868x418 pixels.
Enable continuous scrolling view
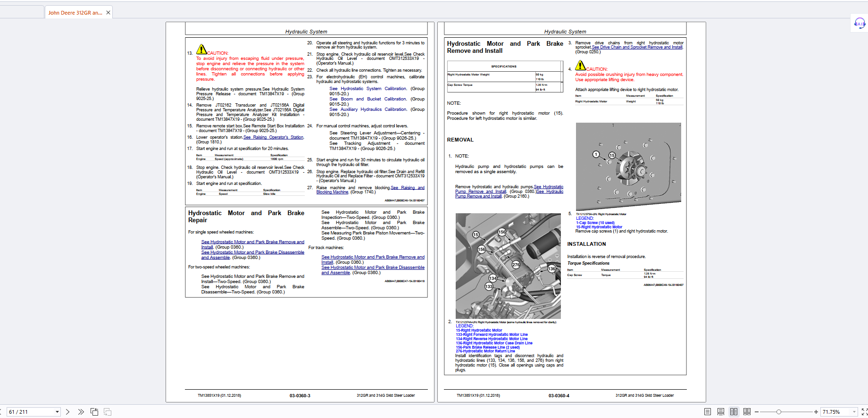pyautogui.click(x=721, y=412)
